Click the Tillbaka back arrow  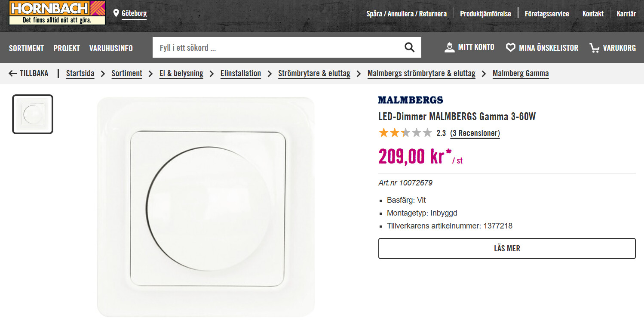[13, 74]
